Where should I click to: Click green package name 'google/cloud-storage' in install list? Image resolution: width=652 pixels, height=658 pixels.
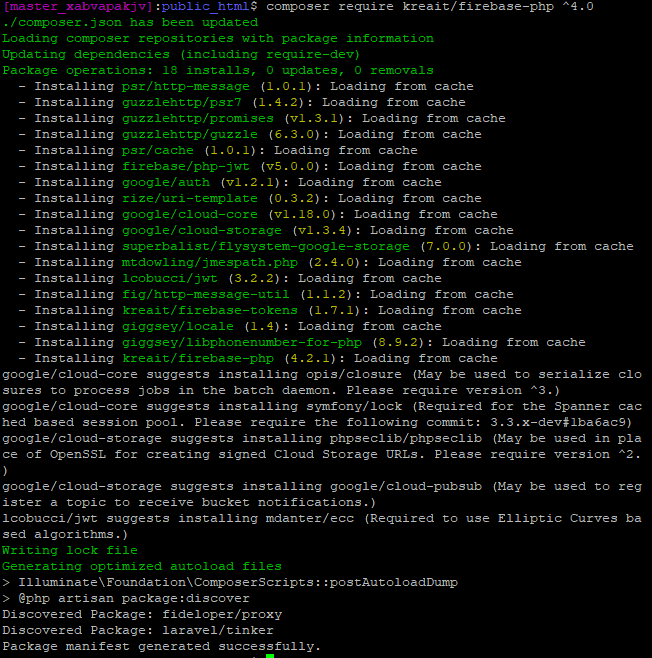[x=202, y=230]
